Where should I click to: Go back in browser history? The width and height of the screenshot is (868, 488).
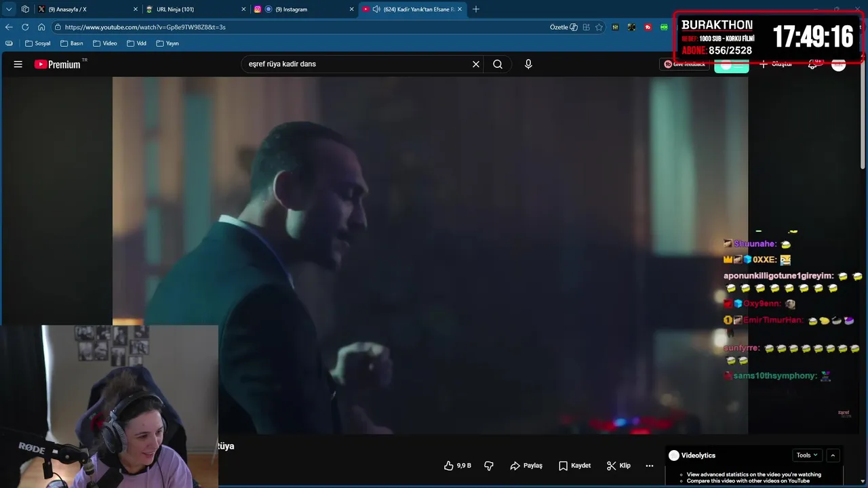coord(9,27)
